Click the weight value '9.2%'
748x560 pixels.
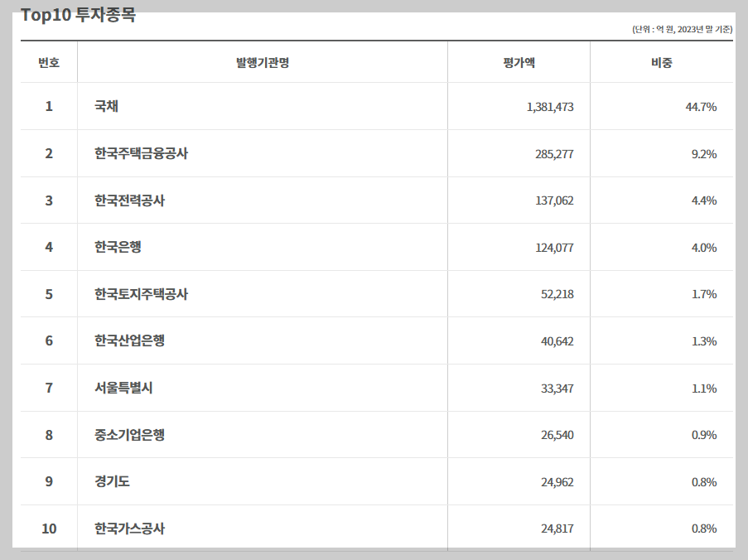pos(704,154)
